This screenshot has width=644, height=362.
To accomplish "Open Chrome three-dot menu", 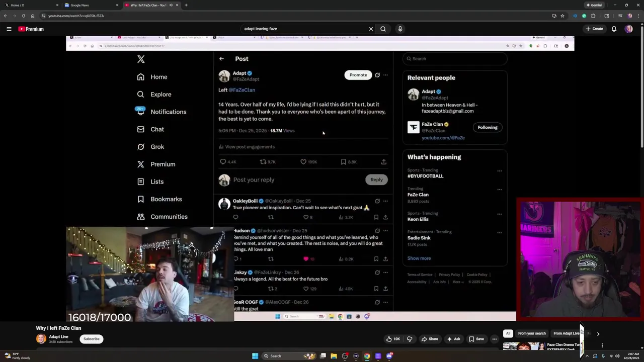I will [x=638, y=16].
